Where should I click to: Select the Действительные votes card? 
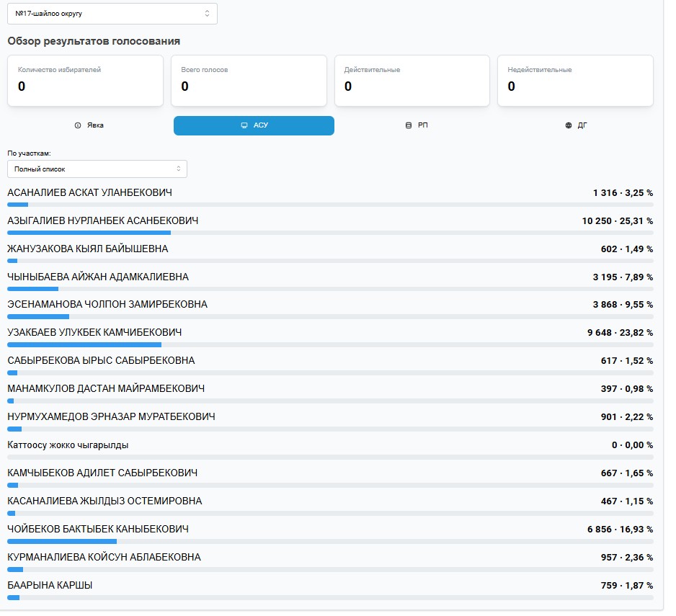click(412, 81)
